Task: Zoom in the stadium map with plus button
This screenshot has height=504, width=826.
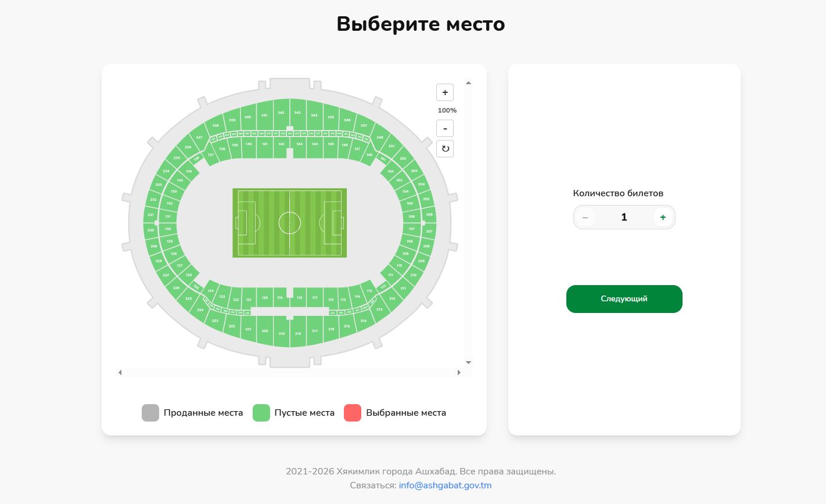Action: (445, 92)
